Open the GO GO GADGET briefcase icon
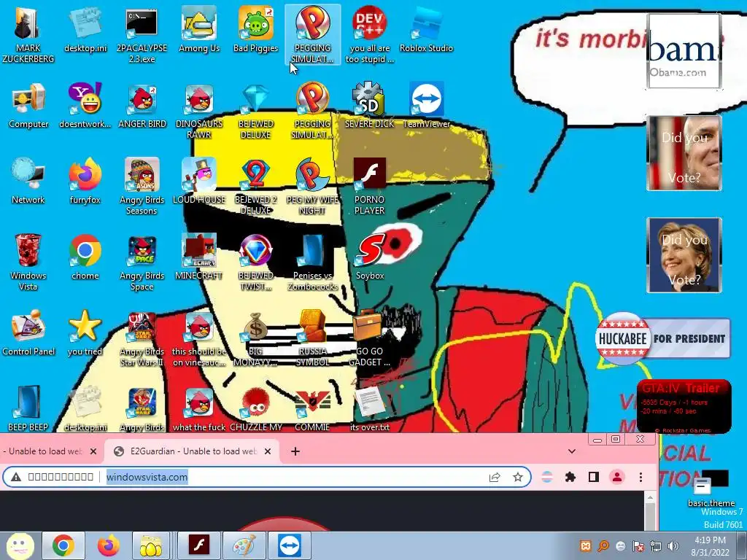This screenshot has height=560, width=747. 370,338
